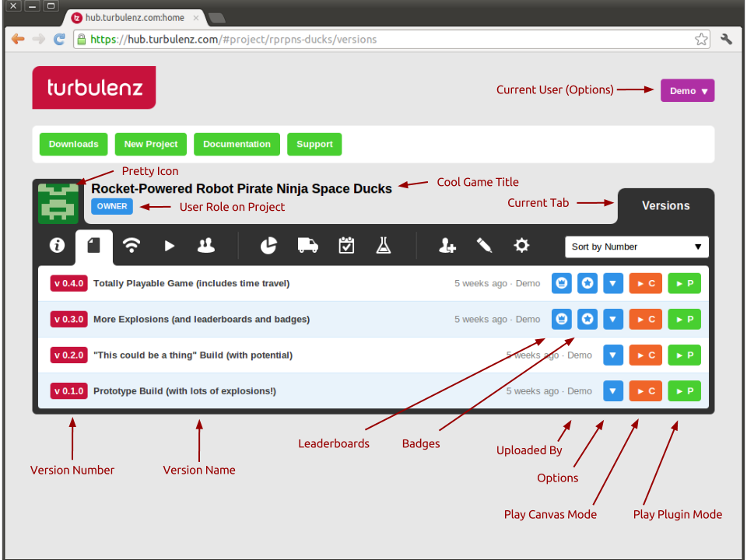Click the v 0.2.0 version badge

68,355
